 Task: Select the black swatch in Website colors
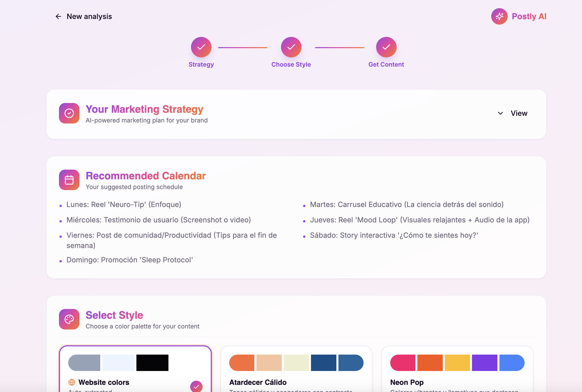(153, 363)
